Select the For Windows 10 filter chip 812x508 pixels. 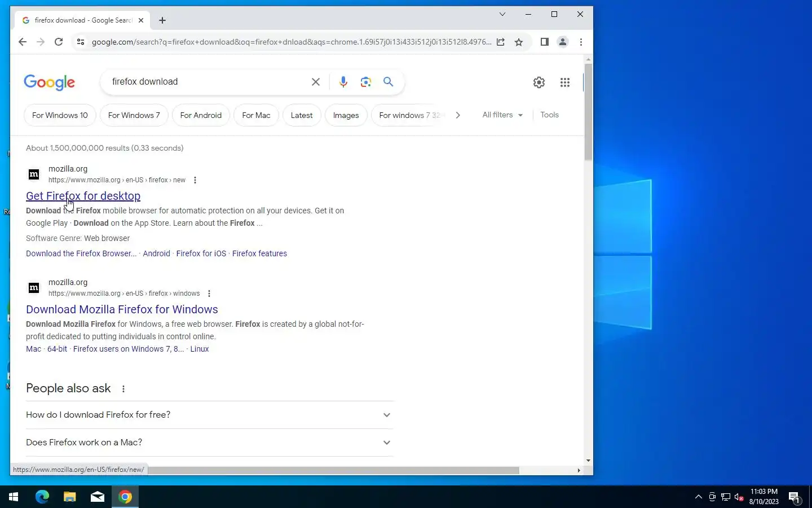(60, 115)
